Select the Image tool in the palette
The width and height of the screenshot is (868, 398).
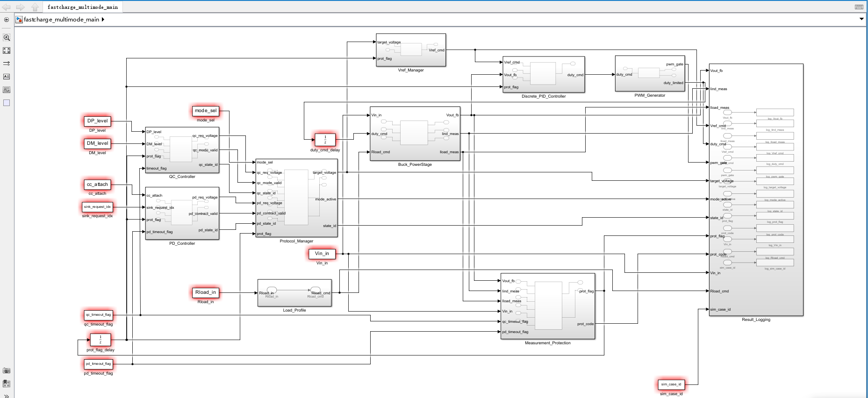tap(7, 90)
